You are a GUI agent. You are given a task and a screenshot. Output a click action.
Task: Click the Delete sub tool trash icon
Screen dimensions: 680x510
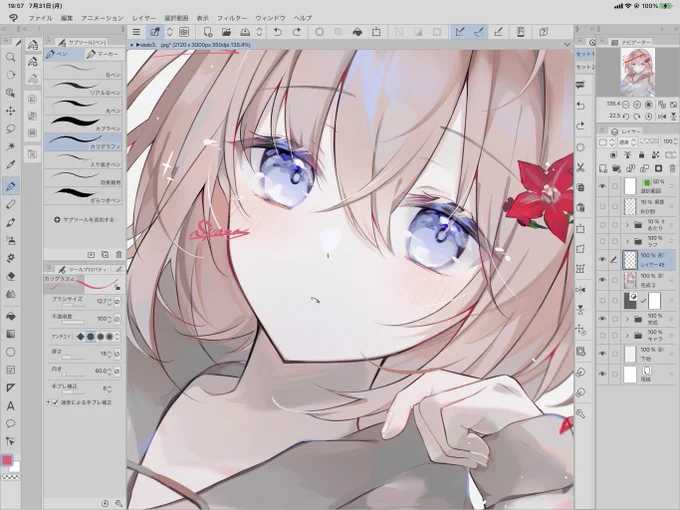point(119,255)
